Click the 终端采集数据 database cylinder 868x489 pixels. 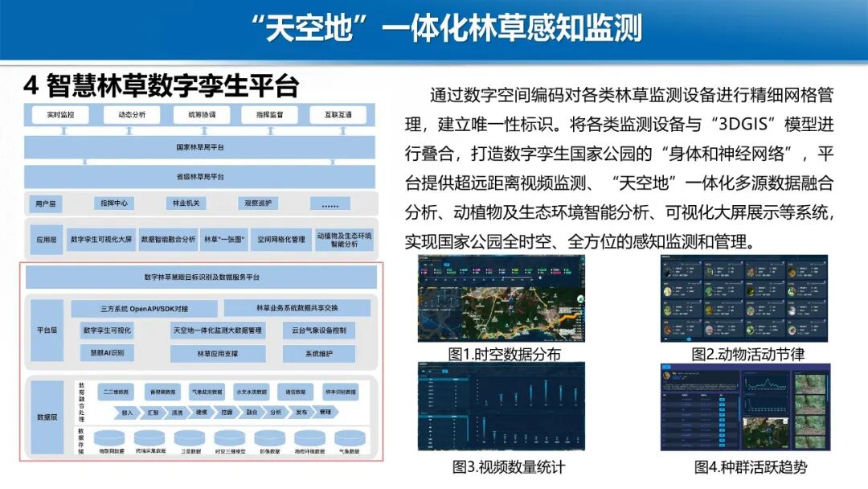pyautogui.click(x=149, y=438)
